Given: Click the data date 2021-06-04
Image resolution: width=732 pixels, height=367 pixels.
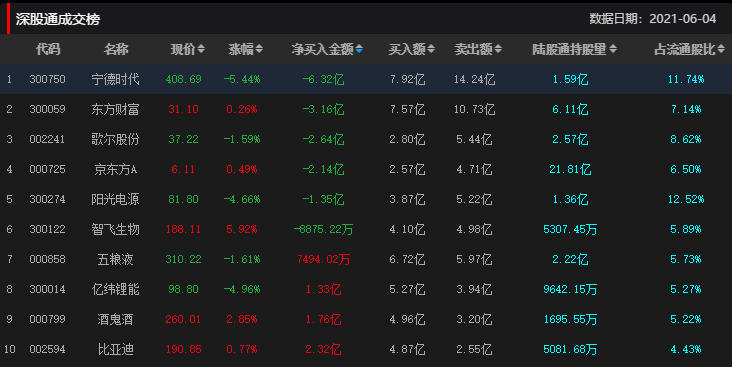Looking at the screenshot, I should pos(683,19).
